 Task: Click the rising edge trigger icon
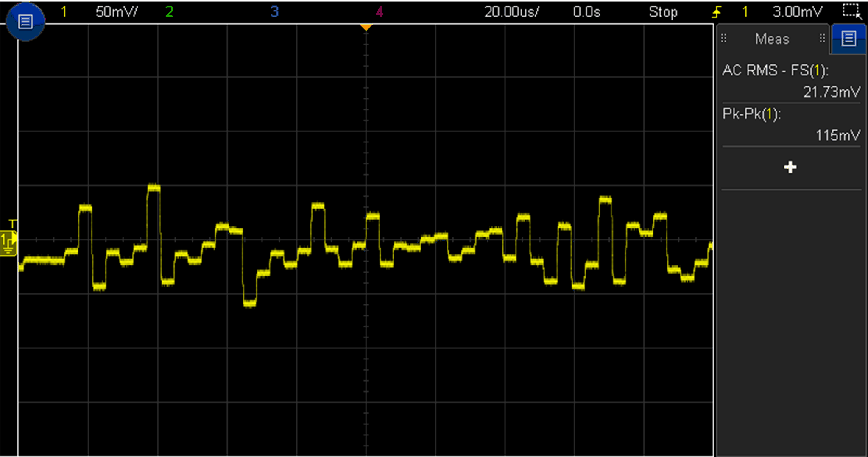716,12
